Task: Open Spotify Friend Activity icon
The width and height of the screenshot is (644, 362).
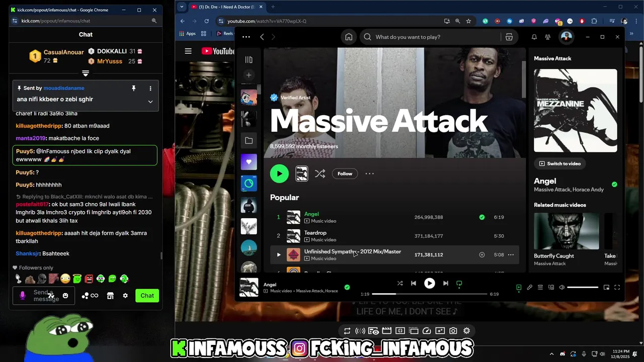Action: [548, 37]
